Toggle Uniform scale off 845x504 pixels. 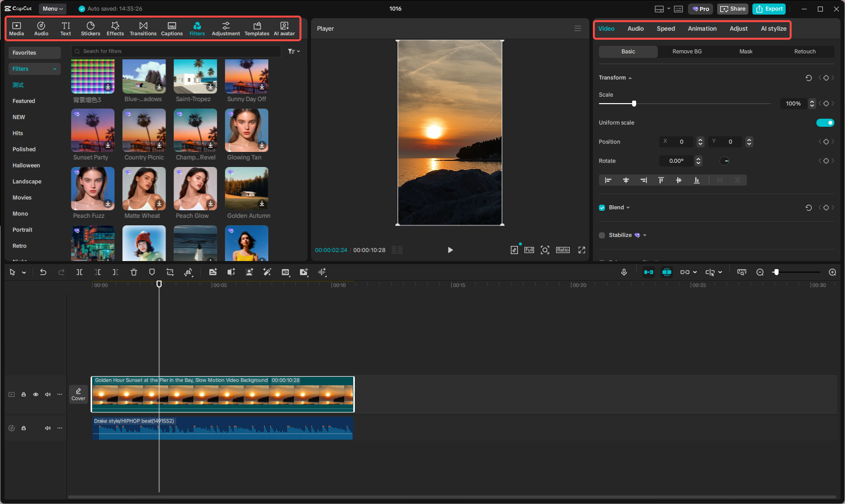825,122
